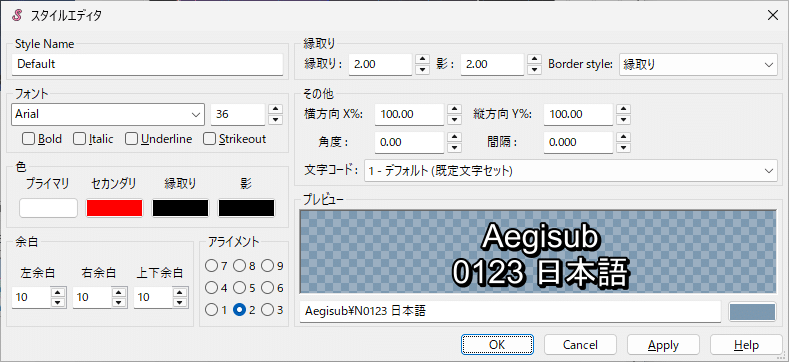
Task: Close the スタイルエディタ dialog window
Action: 773,15
